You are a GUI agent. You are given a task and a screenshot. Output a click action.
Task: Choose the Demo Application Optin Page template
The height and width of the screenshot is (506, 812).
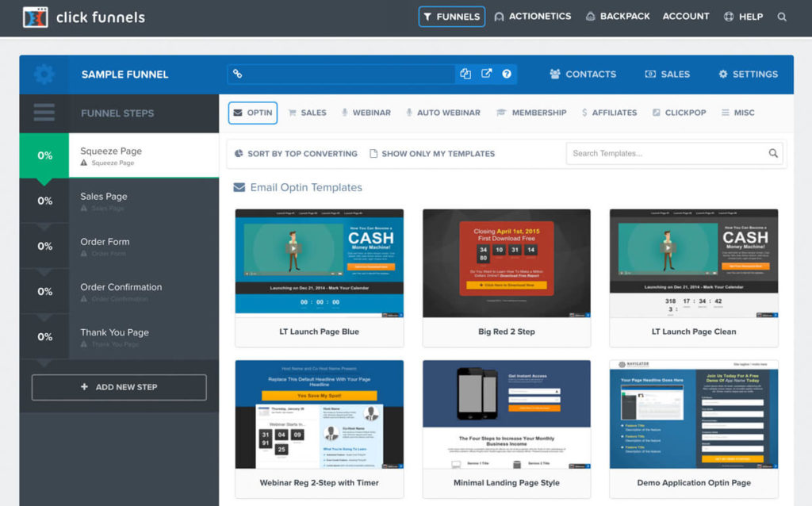tap(694, 429)
